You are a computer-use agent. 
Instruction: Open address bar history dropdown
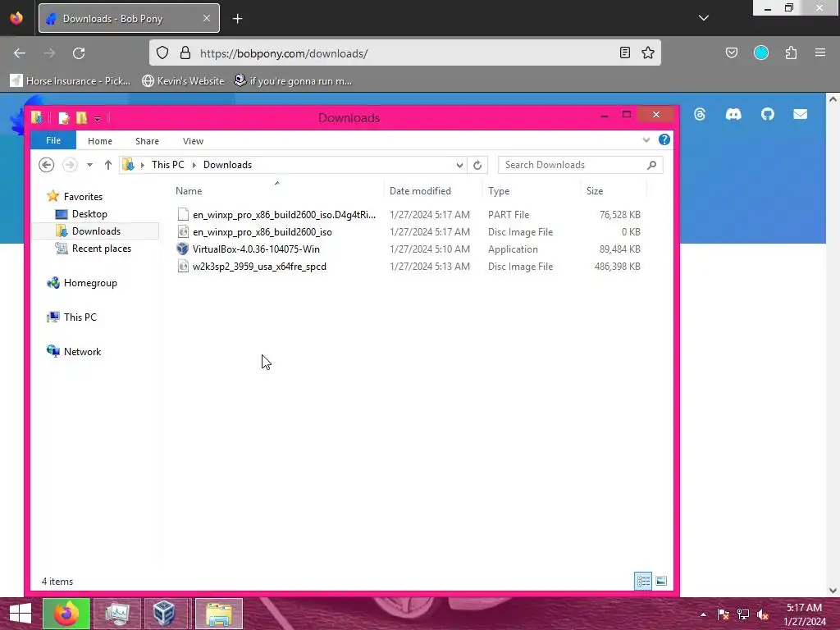459,165
